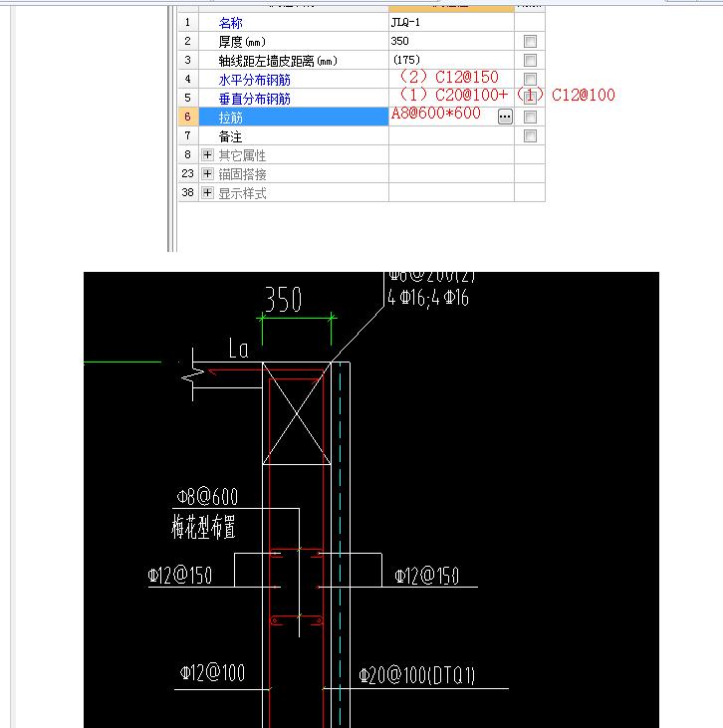The width and height of the screenshot is (723, 728).
Task: Click the empty 备注 value cell
Action: (x=451, y=135)
